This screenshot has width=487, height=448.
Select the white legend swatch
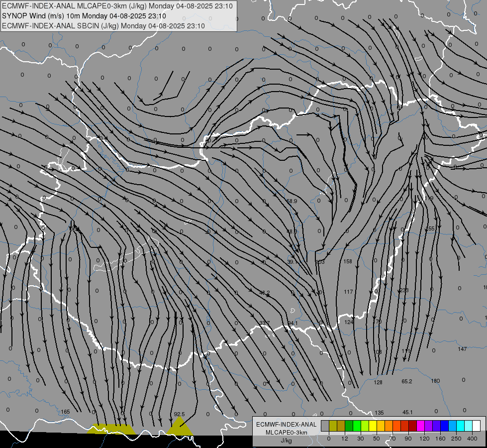(x=477, y=426)
